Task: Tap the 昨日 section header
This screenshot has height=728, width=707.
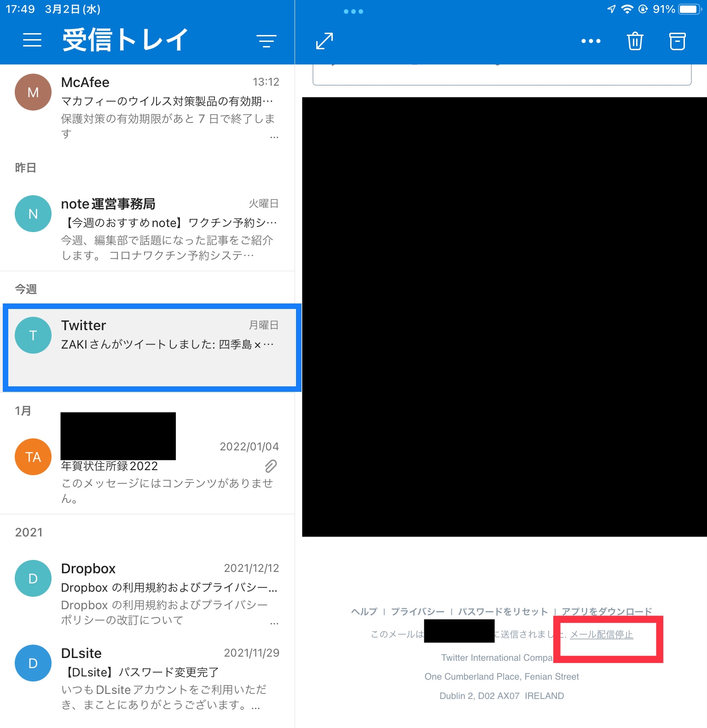Action: click(x=26, y=168)
